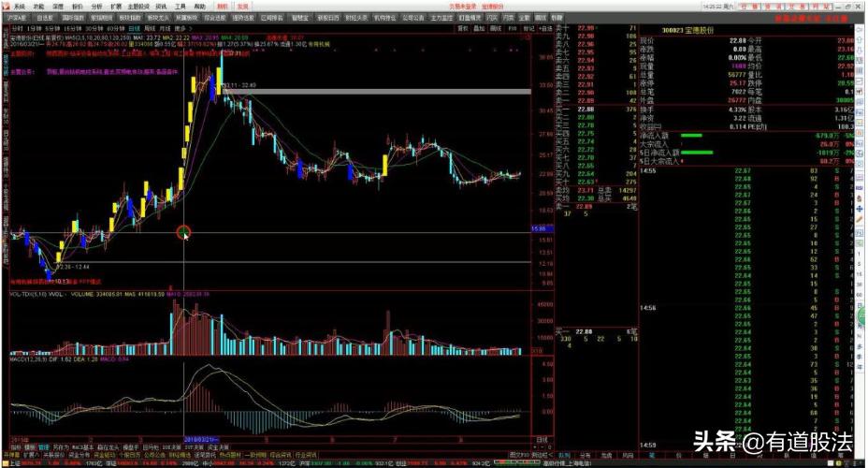The height and width of the screenshot is (468, 868).
Task: Click the gray price level line bar
Action: coord(377,92)
